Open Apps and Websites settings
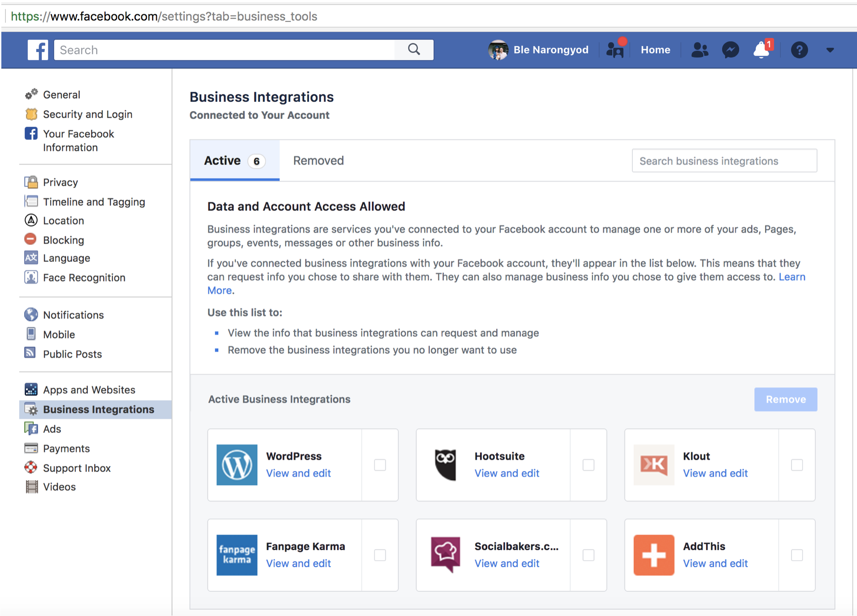This screenshot has width=857, height=616. (89, 390)
